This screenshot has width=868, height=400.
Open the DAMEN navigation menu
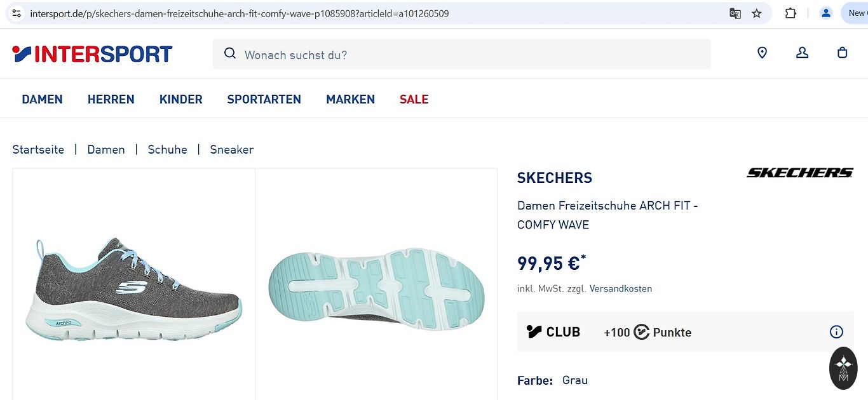[42, 99]
